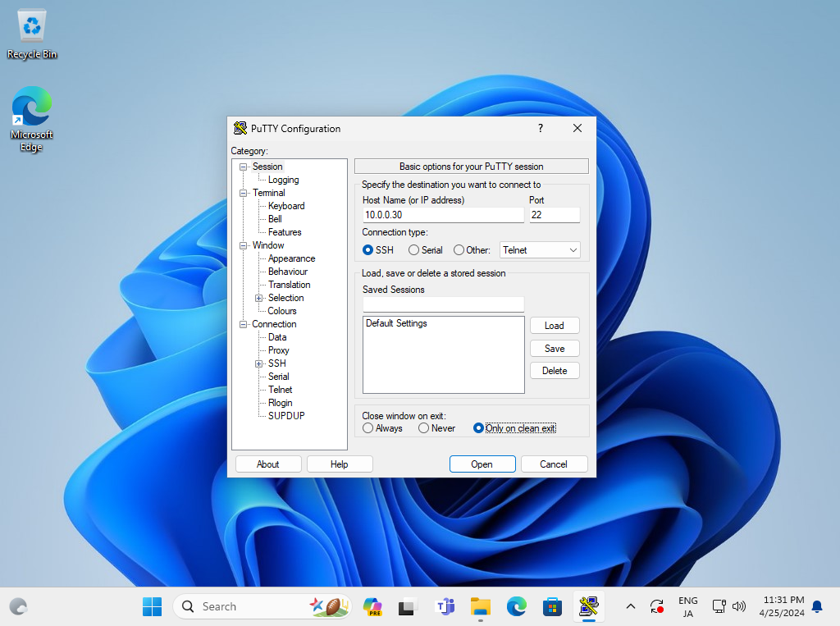Select the SSH connection type
This screenshot has width=840, height=626.
click(378, 250)
